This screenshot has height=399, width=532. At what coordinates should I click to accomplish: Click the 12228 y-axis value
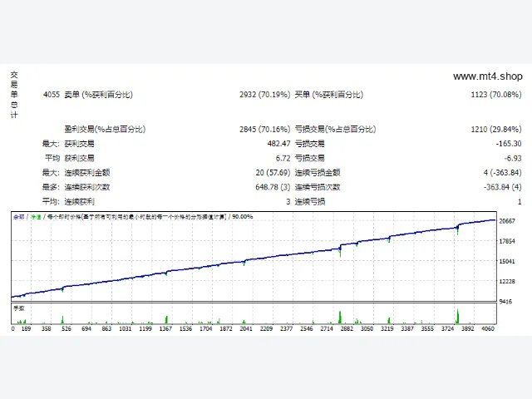507,282
